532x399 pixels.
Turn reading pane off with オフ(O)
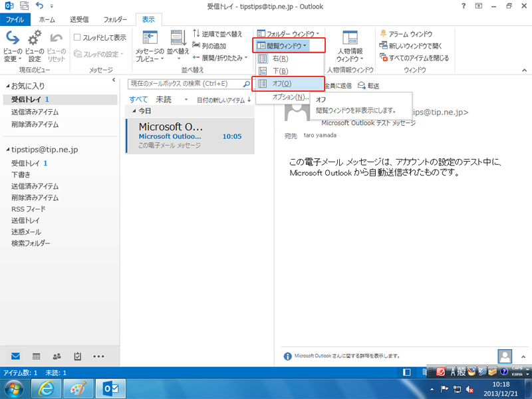(x=288, y=84)
